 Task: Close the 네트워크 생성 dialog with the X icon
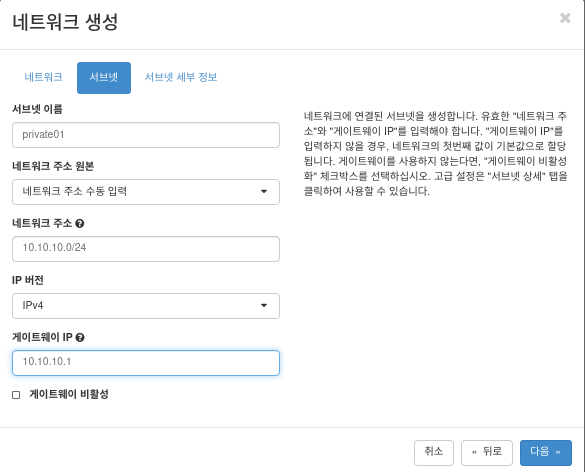pyautogui.click(x=565, y=18)
